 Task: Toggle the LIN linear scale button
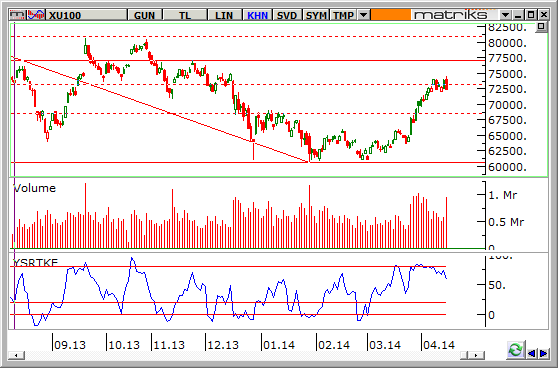click(x=224, y=15)
